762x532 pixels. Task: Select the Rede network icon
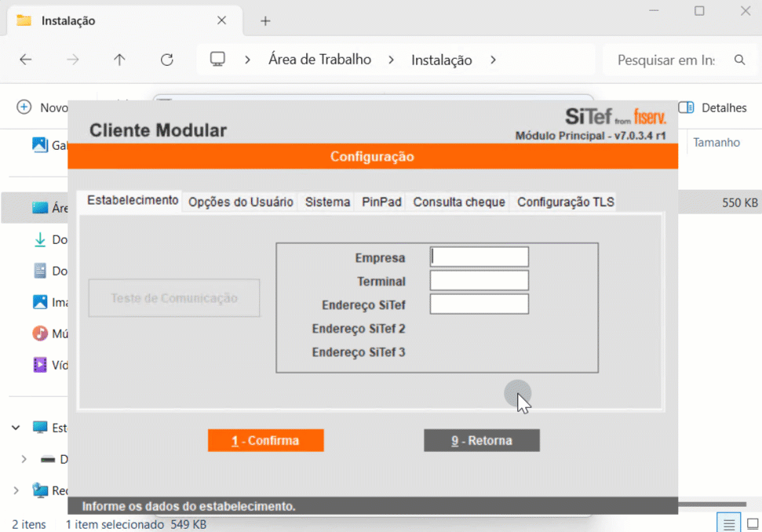tap(40, 490)
